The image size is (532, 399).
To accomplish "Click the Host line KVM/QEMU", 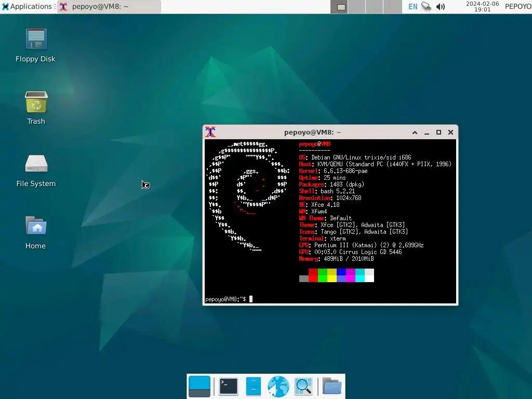I will (375, 164).
